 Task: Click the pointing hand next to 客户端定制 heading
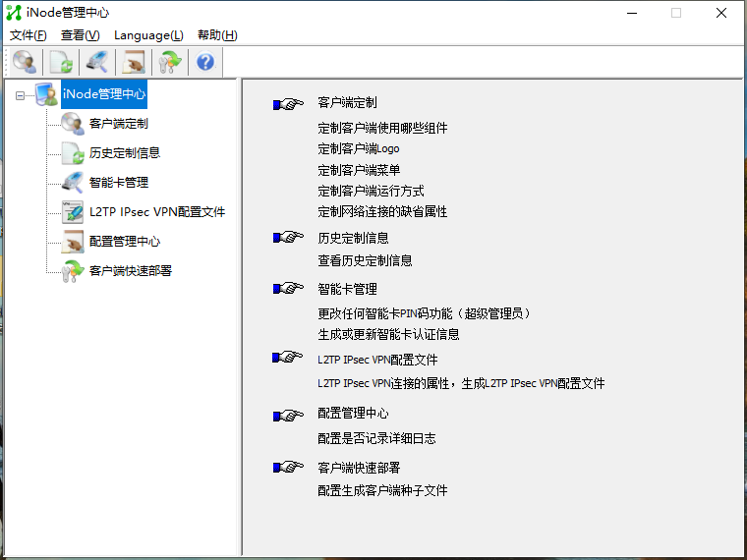pos(288,103)
